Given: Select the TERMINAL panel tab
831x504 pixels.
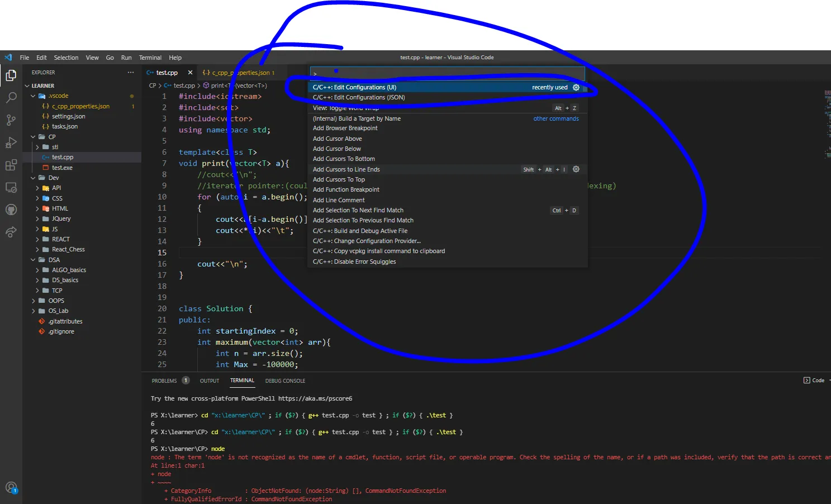Looking at the screenshot, I should click(x=242, y=381).
